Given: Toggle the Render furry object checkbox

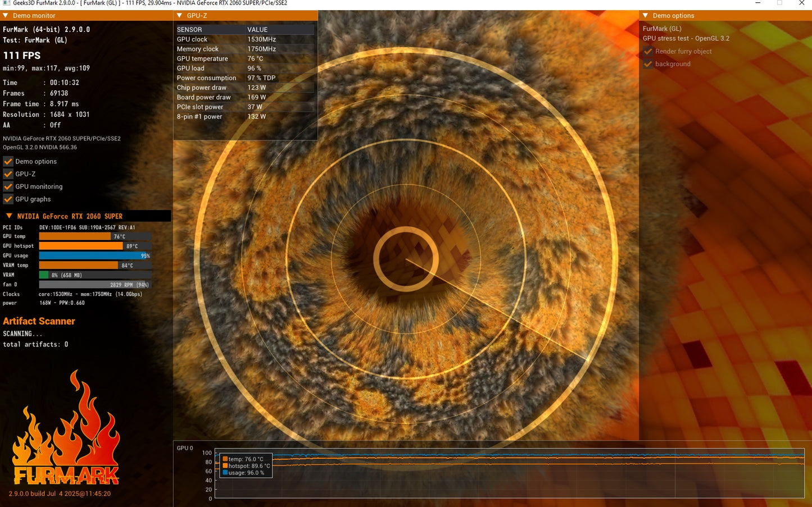Looking at the screenshot, I should [x=648, y=51].
